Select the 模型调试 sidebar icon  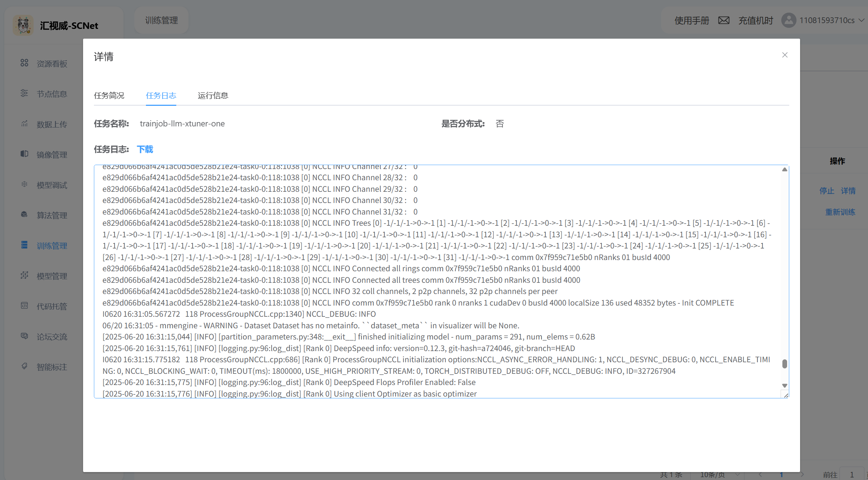(24, 185)
